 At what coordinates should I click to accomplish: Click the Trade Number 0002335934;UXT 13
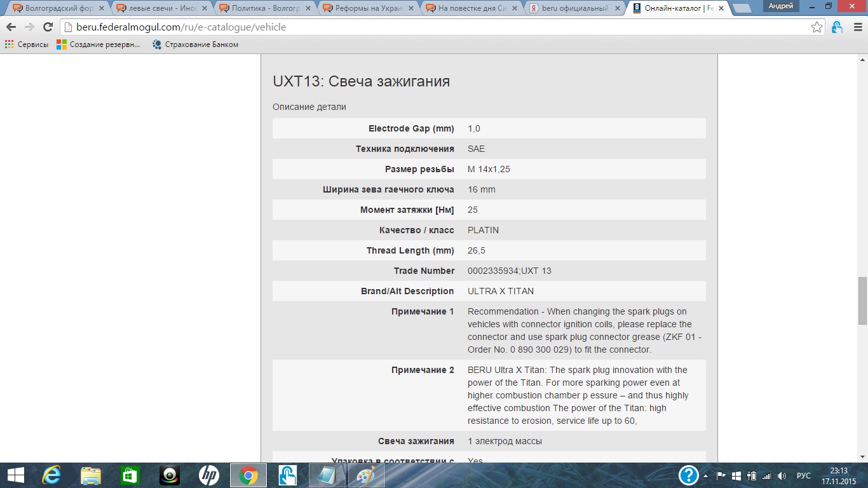(x=510, y=271)
